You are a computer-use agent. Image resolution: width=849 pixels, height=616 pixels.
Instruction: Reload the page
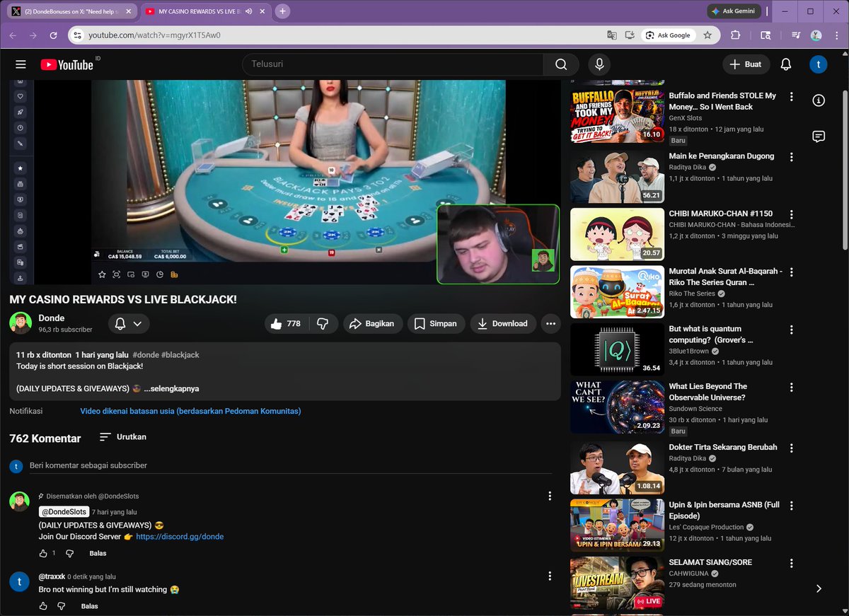(x=53, y=35)
